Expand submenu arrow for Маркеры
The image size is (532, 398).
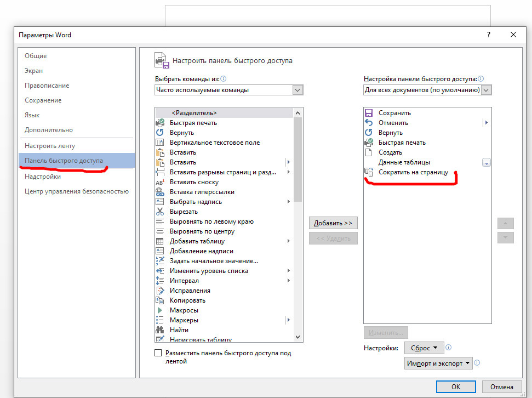[x=289, y=320]
